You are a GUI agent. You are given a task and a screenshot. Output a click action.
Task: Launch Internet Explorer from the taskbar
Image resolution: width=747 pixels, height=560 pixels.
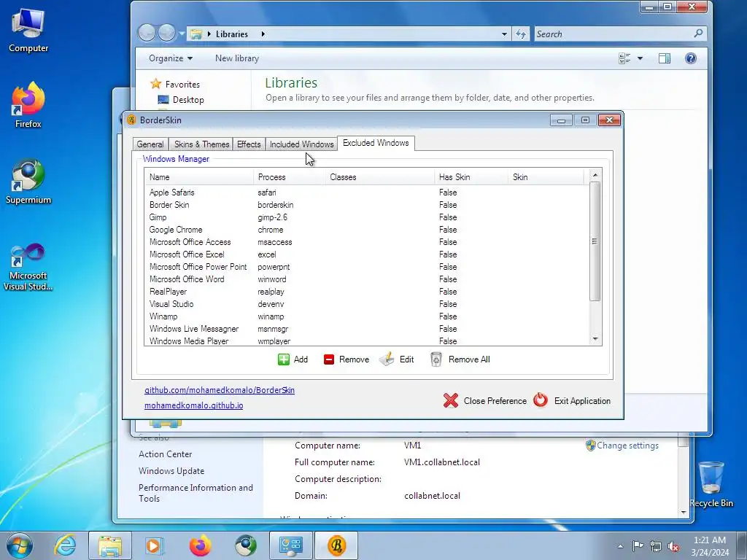(65, 545)
